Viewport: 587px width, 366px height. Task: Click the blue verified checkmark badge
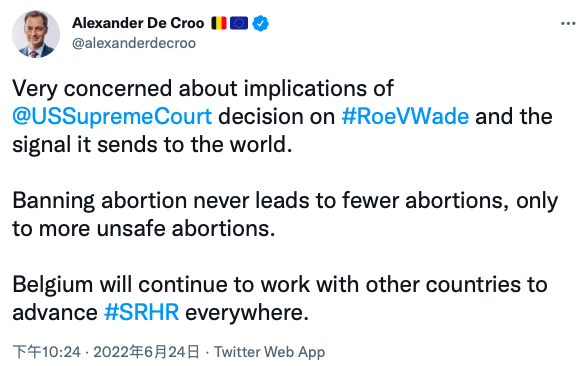point(260,23)
